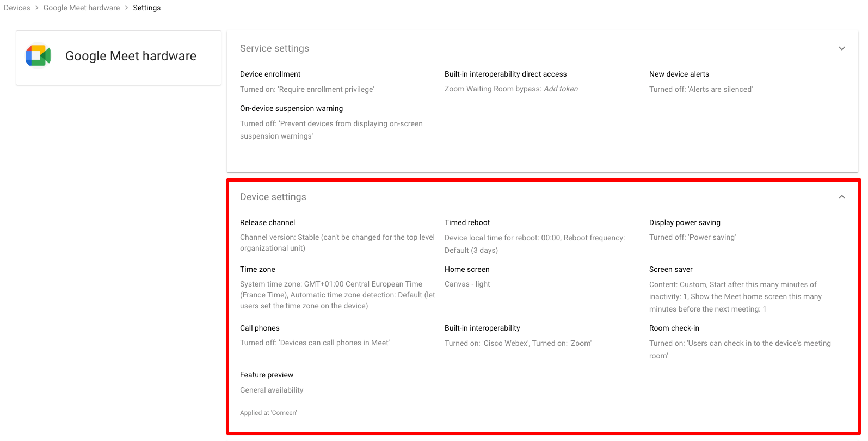This screenshot has width=868, height=441.
Task: Click the Google Meet hardware card title
Action: point(131,56)
